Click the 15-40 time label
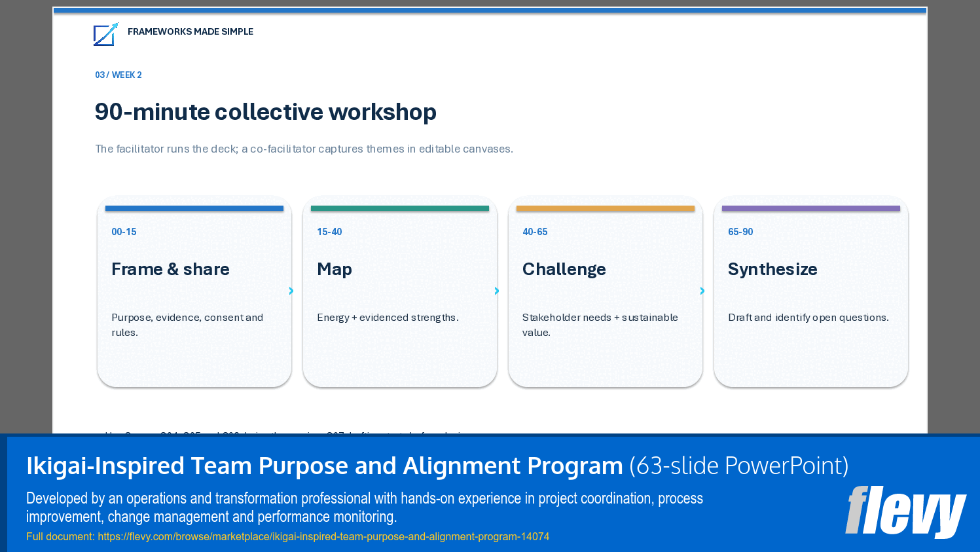Viewport: 980px width, 552px height. click(329, 232)
